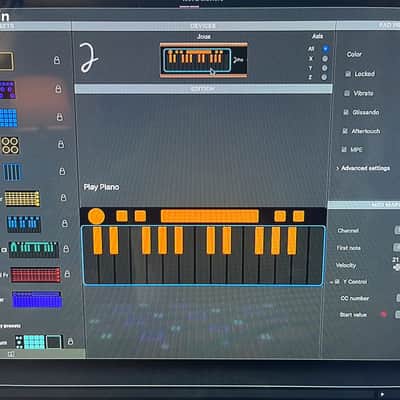Image resolution: width=400 pixels, height=400 pixels.
Task: Select the orange circle pad in the editor
Action: pyautogui.click(x=96, y=216)
